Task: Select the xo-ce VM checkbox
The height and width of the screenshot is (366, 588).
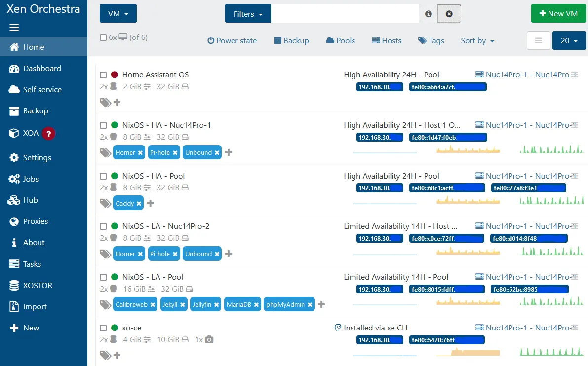Action: click(x=103, y=328)
